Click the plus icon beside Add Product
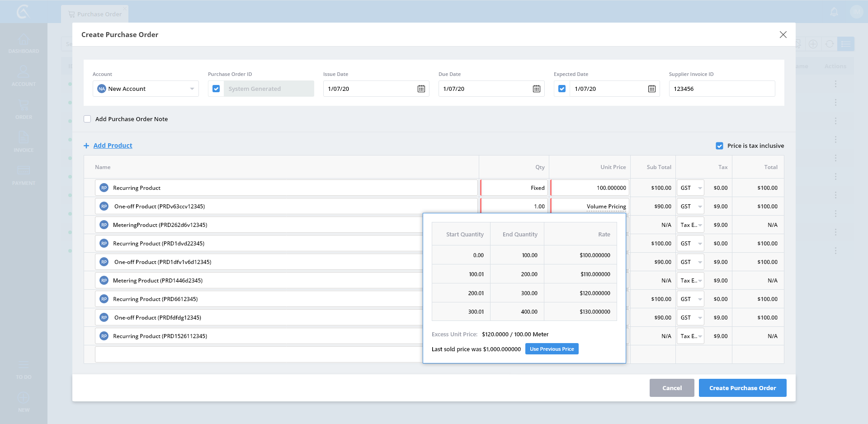The height and width of the screenshot is (424, 868). pyautogui.click(x=86, y=146)
